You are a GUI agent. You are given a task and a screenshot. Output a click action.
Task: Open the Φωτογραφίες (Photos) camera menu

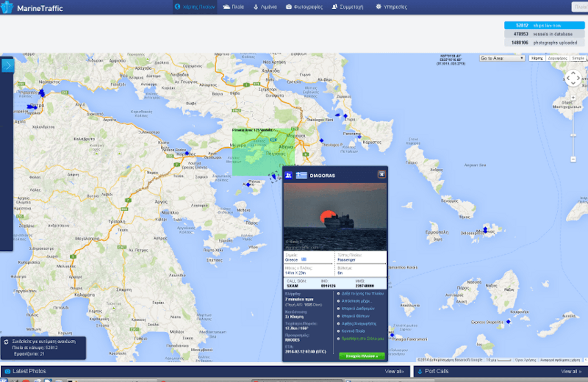[304, 7]
